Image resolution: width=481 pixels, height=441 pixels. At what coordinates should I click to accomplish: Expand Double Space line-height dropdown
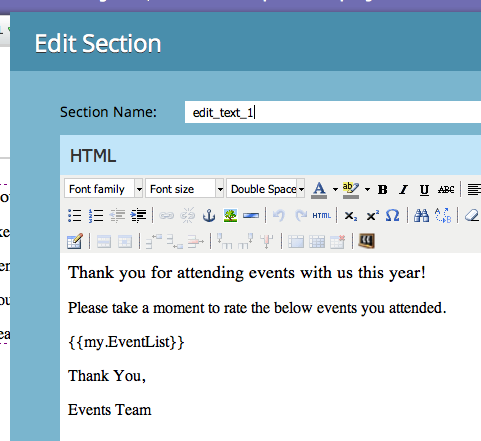coord(266,189)
